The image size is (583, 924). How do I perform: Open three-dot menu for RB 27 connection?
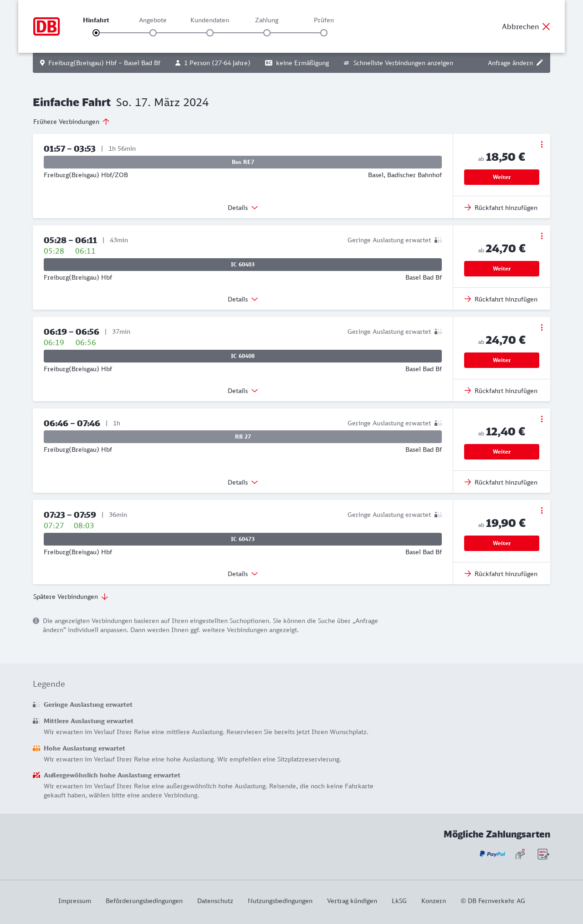pyautogui.click(x=542, y=419)
